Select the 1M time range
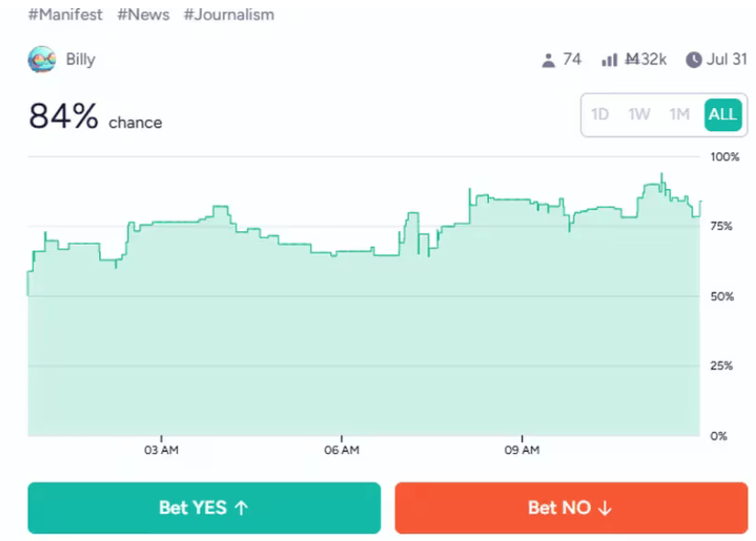Screen dimensions: 756x541 pyautogui.click(x=679, y=115)
